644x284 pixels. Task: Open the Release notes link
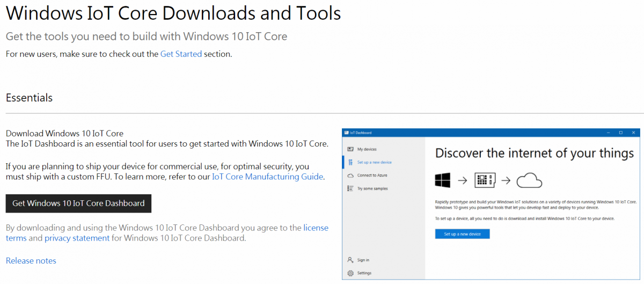(31, 261)
